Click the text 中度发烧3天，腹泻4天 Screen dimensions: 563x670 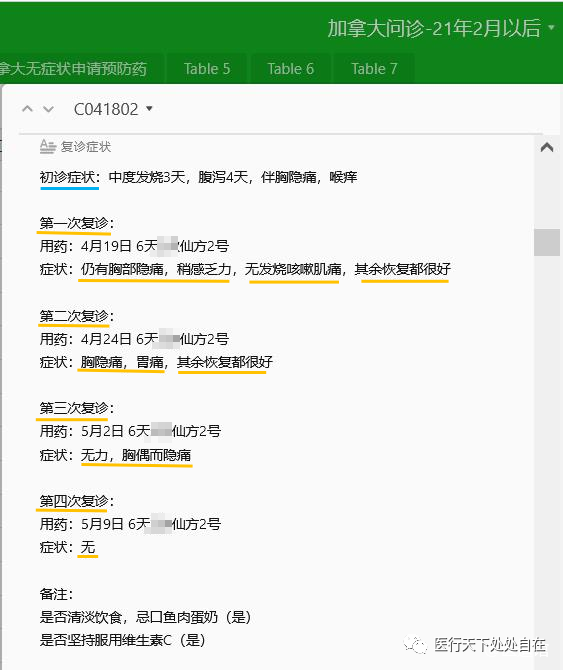tap(179, 177)
